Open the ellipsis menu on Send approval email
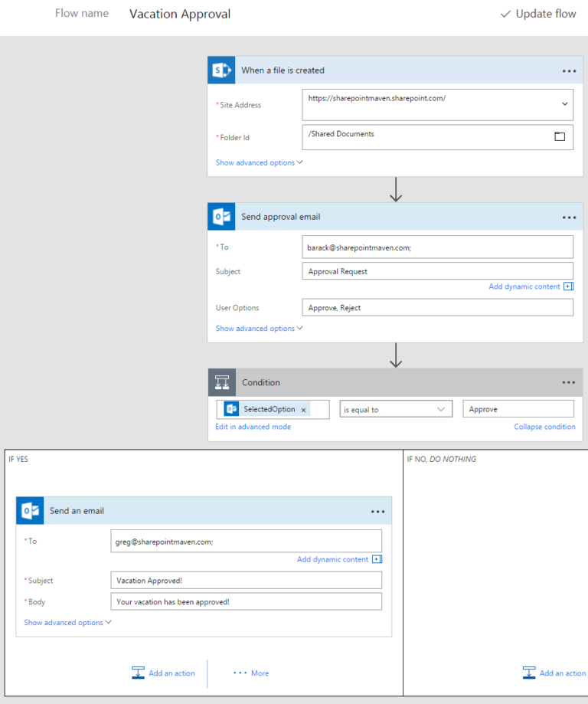This screenshot has width=588, height=704. coord(569,218)
